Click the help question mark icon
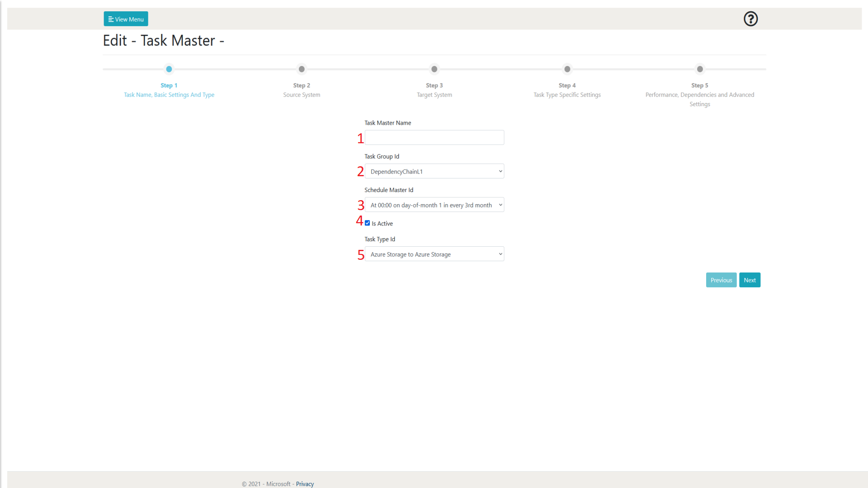 coord(750,19)
